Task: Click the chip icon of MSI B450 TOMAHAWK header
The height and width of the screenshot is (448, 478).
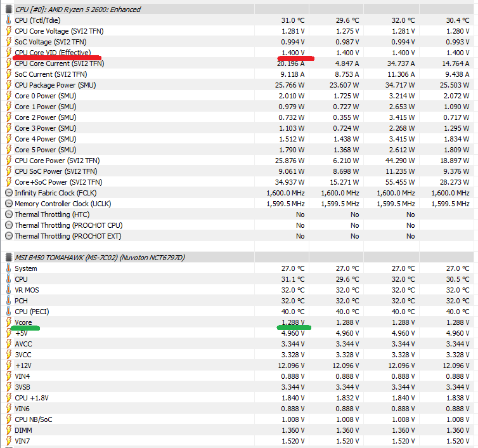Action: coord(9,258)
